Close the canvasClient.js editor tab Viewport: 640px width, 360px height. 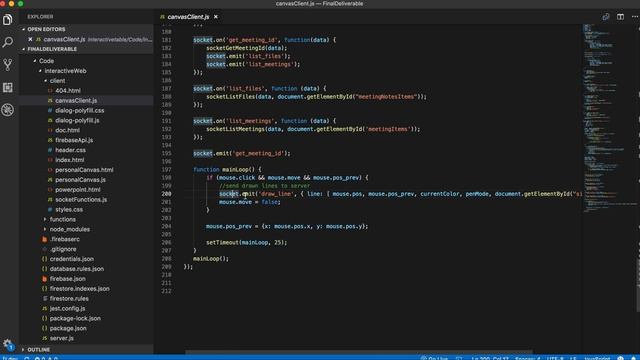click(x=216, y=17)
